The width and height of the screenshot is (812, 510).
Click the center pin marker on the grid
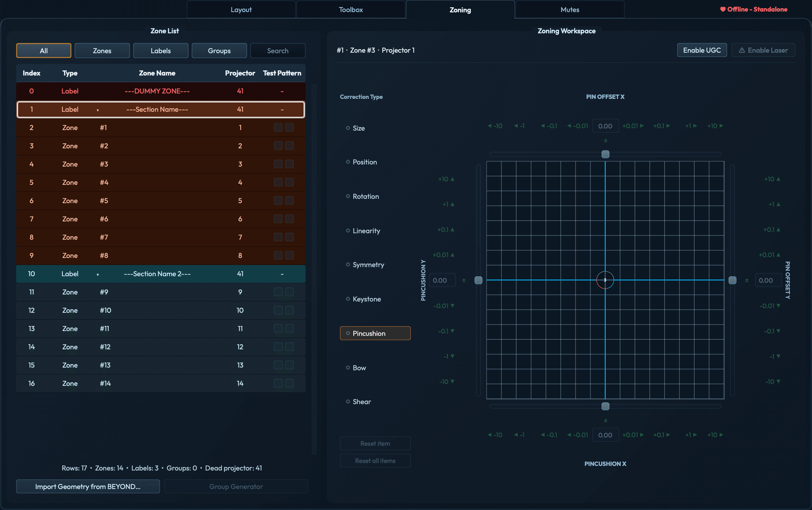tap(605, 280)
